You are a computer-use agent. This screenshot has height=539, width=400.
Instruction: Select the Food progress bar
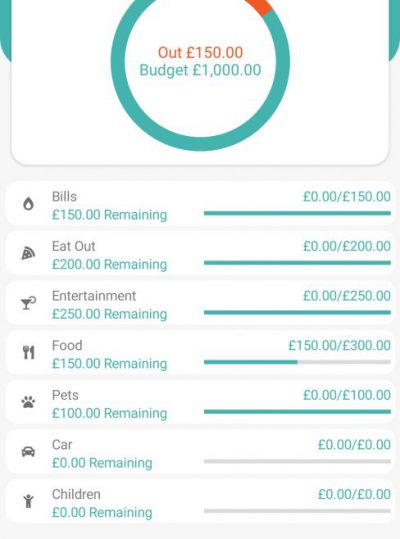point(297,362)
